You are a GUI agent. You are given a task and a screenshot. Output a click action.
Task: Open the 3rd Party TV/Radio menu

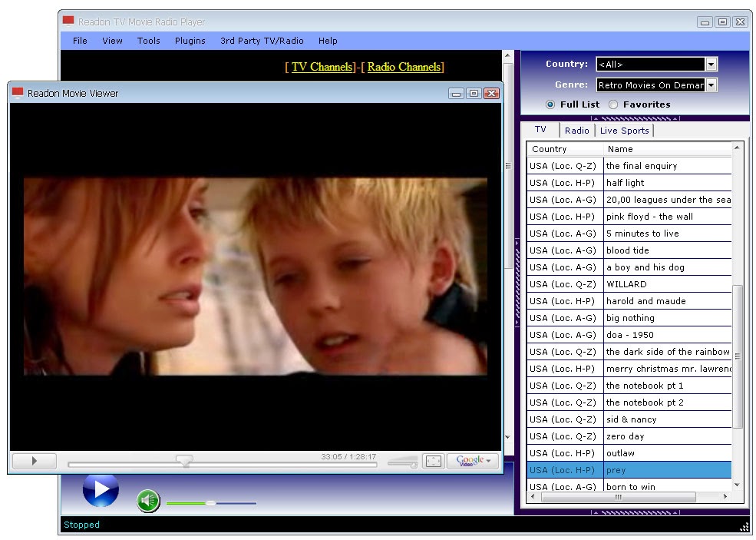262,41
